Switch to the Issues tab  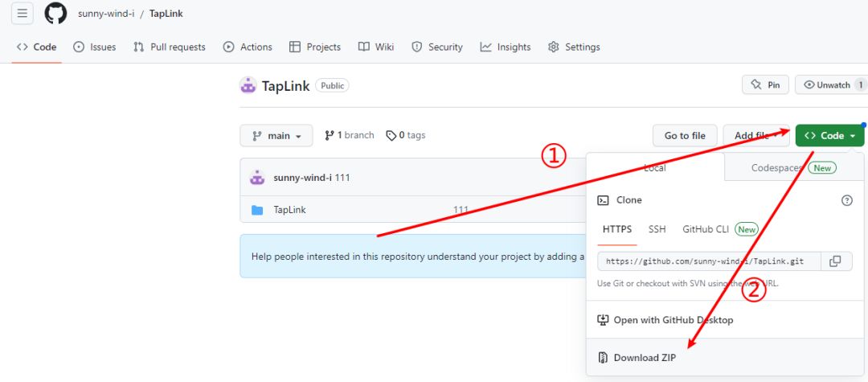click(95, 47)
